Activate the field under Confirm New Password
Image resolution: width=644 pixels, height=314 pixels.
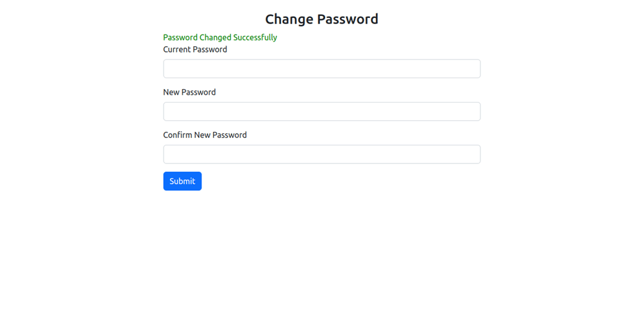[x=321, y=154]
